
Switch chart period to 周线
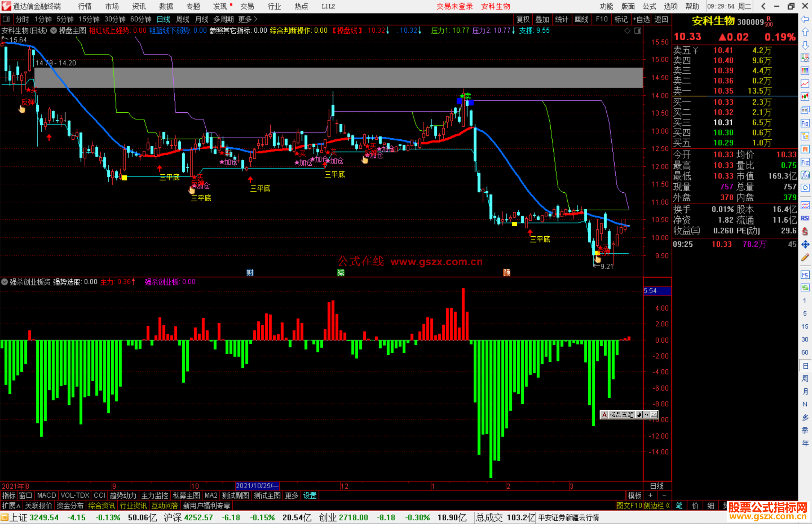(183, 19)
